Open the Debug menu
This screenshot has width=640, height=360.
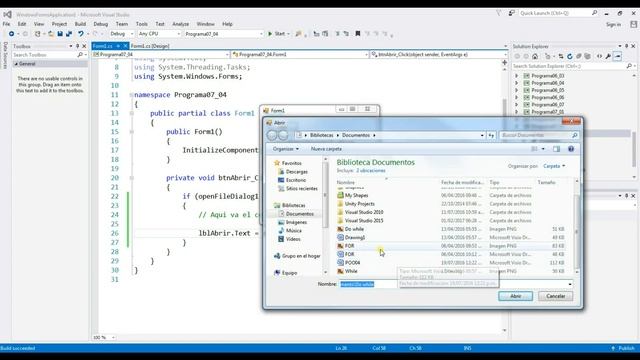pos(101,24)
